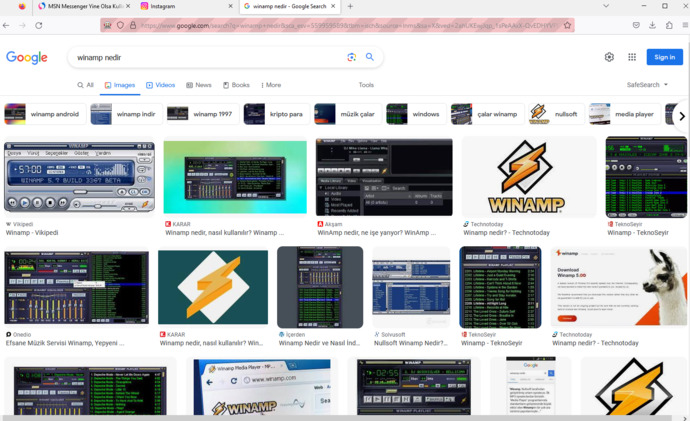The height and width of the screenshot is (421, 690).
Task: Click the Winamp - Vikipedi link text
Action: coord(32,233)
